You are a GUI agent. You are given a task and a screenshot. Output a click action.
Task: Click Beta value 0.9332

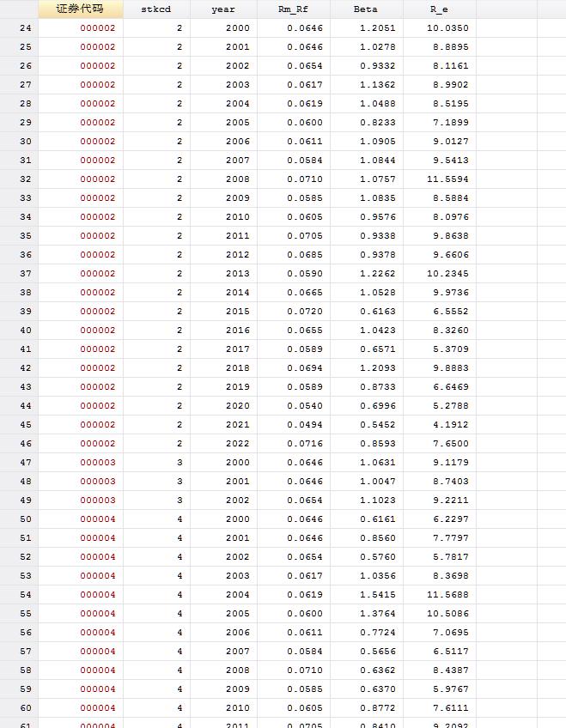pyautogui.click(x=378, y=66)
